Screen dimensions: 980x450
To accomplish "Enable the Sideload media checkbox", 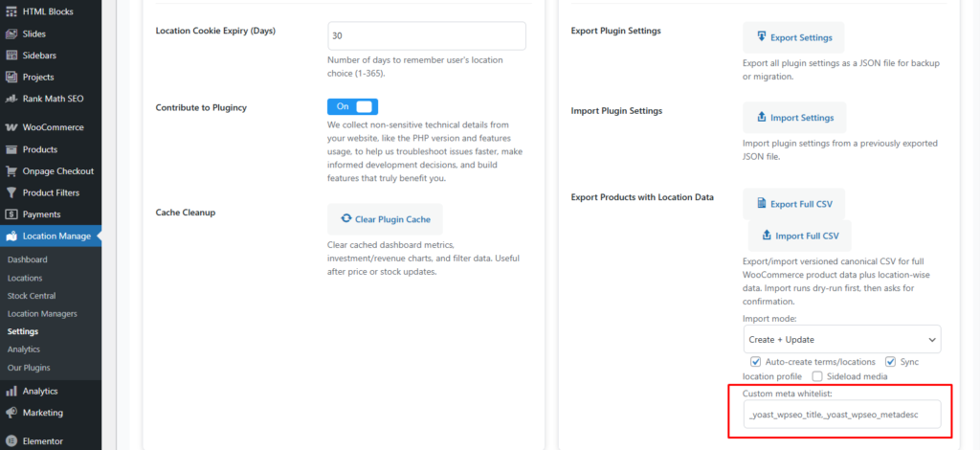I will [817, 376].
